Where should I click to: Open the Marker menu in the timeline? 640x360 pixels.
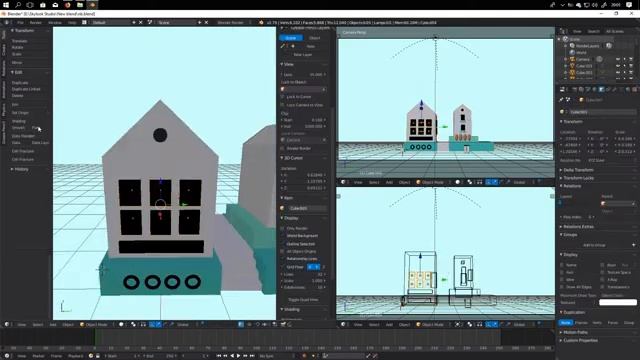(38, 356)
